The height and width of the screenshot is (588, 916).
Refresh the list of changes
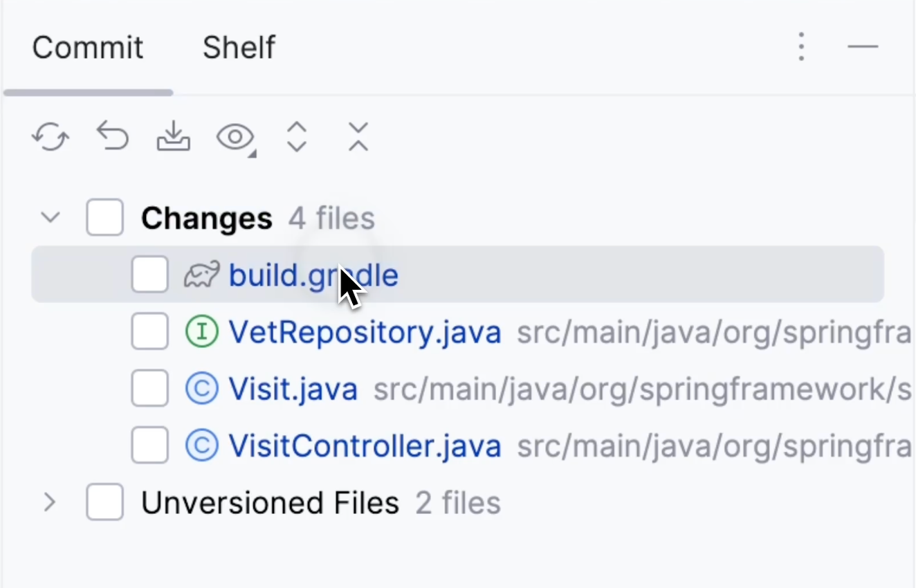tap(49, 136)
